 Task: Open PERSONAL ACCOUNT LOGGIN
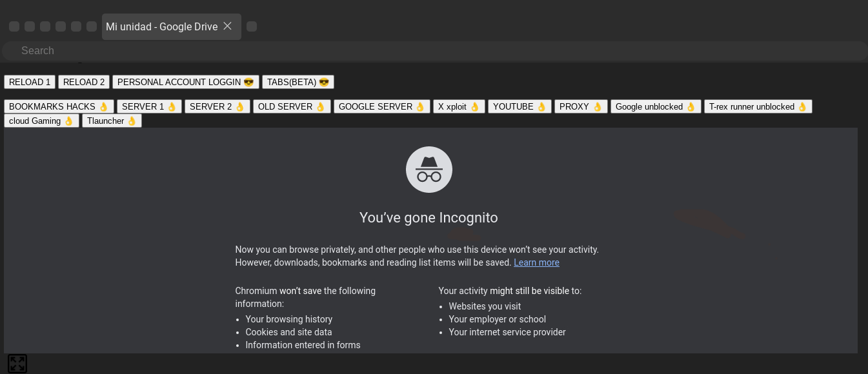(x=185, y=82)
